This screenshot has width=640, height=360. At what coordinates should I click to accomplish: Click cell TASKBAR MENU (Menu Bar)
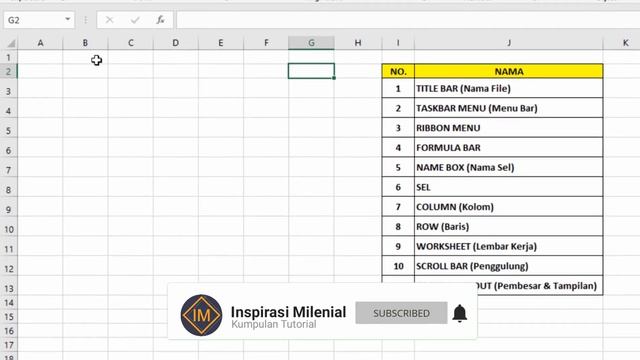(x=509, y=108)
